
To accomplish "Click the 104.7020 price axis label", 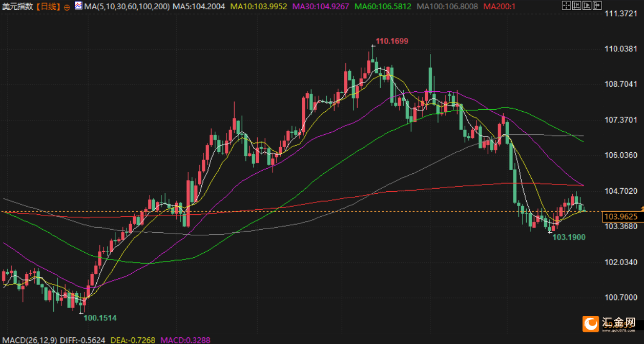I will click(x=621, y=191).
